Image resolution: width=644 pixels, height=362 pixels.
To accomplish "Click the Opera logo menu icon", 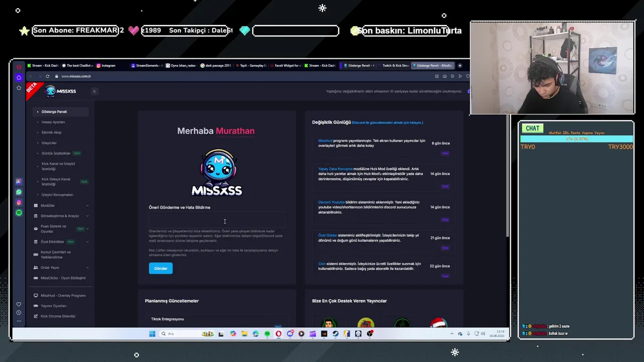I will click(x=19, y=67).
